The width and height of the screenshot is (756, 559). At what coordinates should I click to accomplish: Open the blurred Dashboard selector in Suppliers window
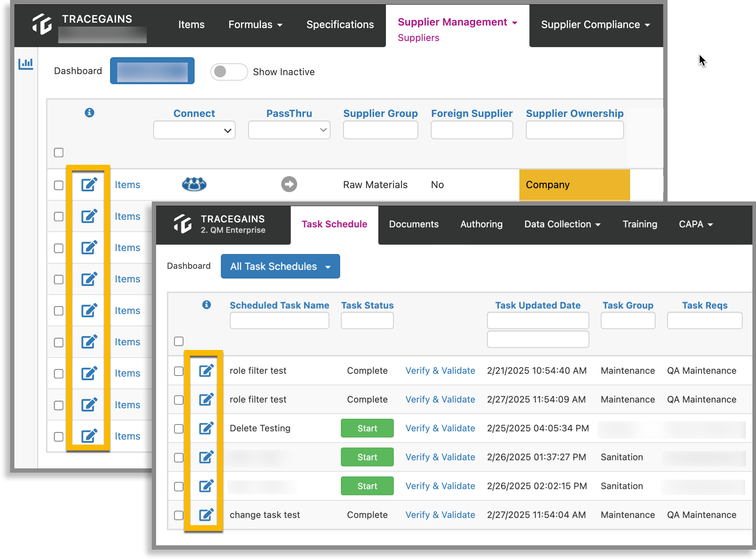click(152, 71)
